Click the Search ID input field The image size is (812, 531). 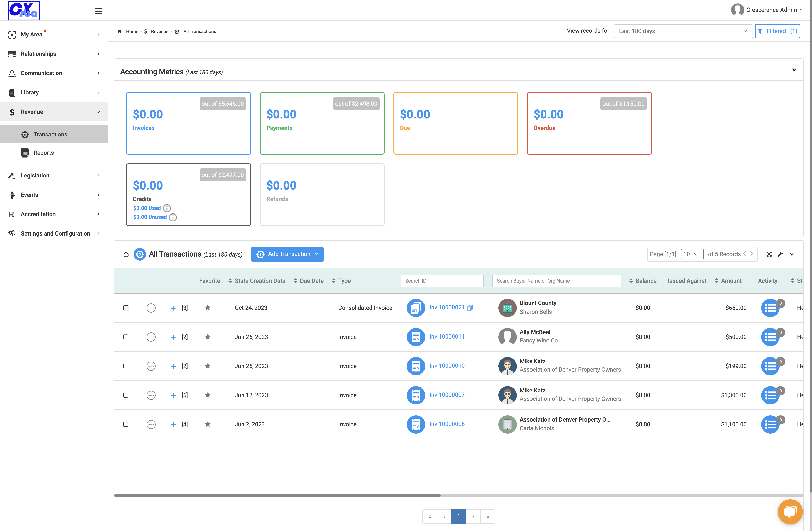coord(442,281)
